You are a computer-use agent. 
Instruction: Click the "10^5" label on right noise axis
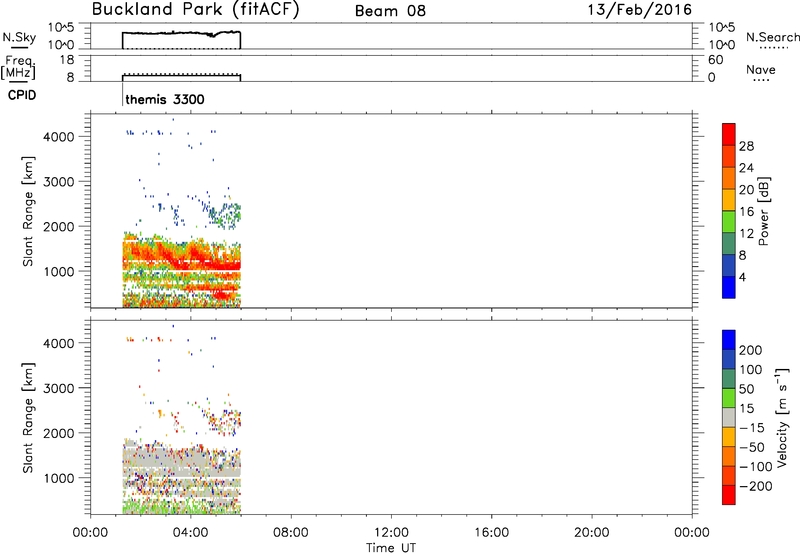[722, 28]
